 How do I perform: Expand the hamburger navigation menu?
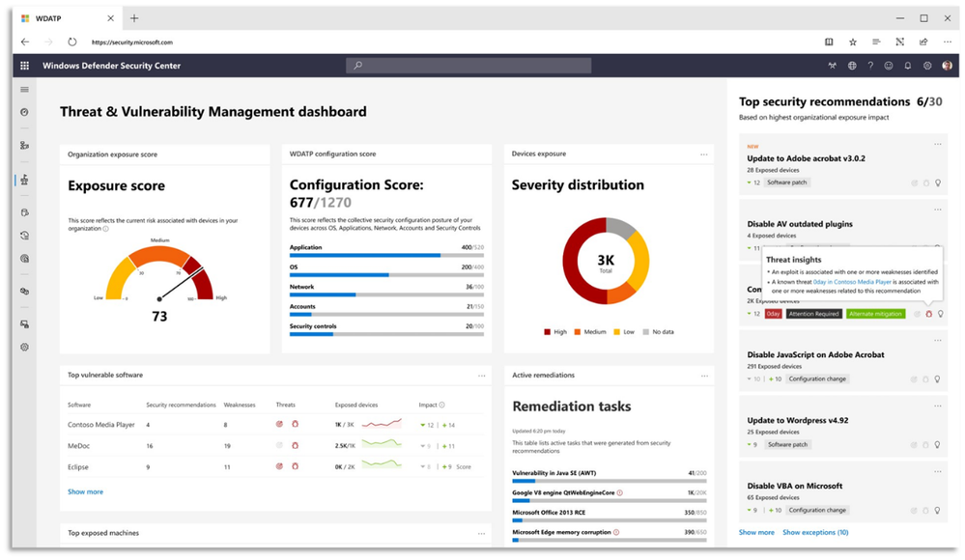(24, 90)
